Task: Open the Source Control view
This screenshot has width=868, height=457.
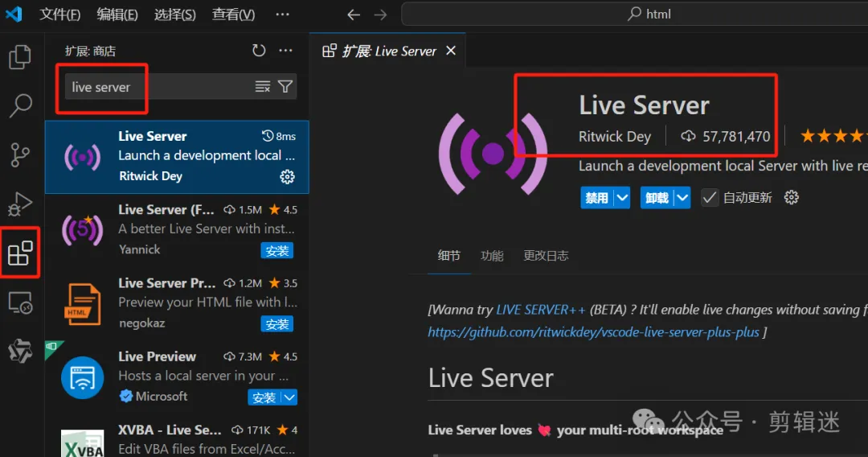Action: pos(20,154)
